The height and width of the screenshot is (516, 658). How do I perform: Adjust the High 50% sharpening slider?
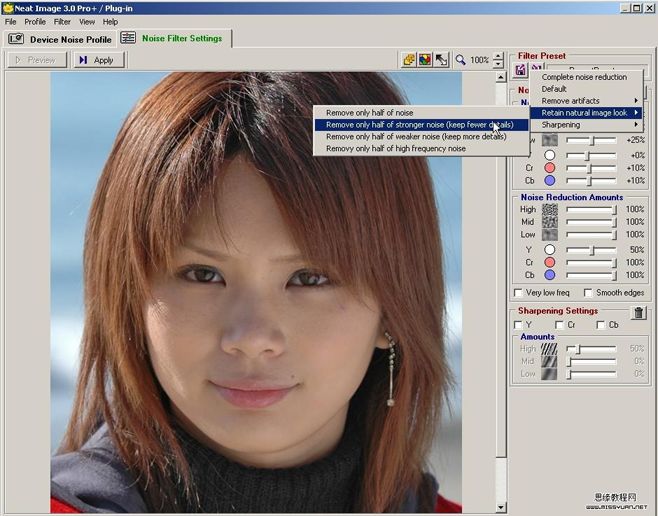tap(591, 349)
